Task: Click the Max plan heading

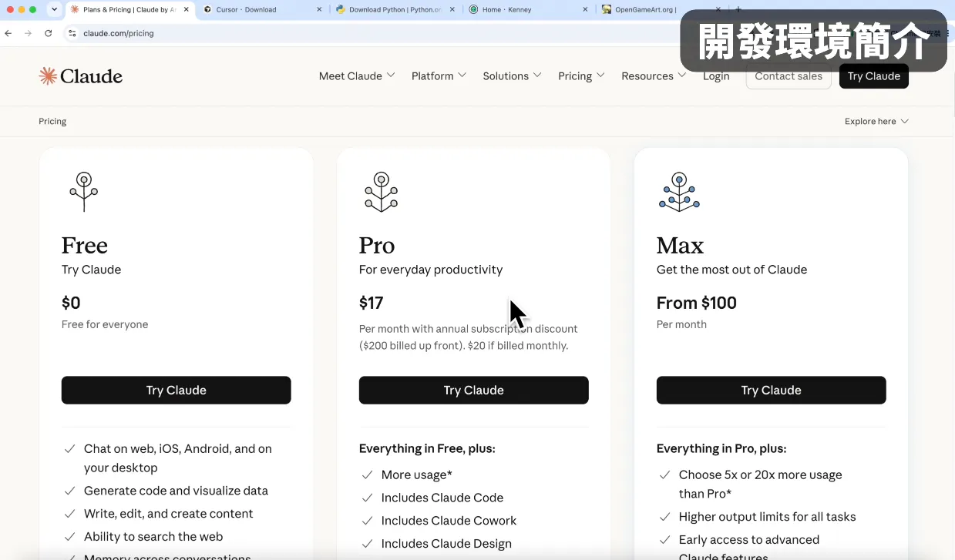Action: (680, 245)
